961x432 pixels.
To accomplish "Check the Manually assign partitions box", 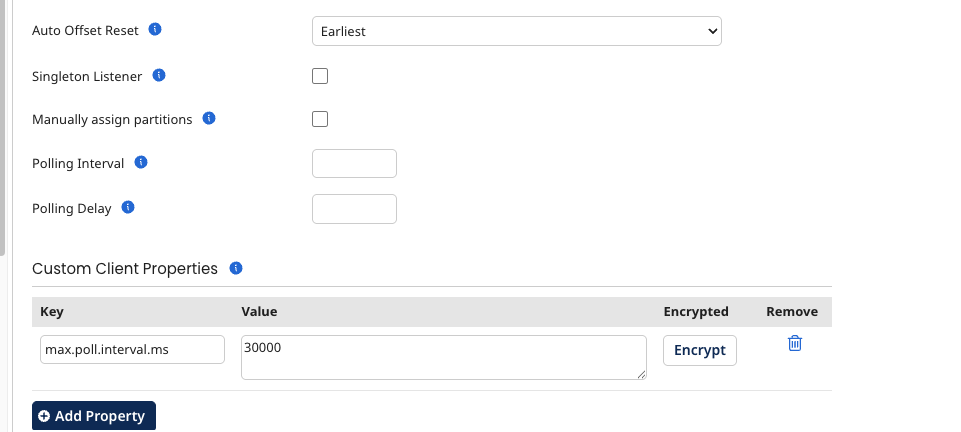I will pyautogui.click(x=320, y=119).
